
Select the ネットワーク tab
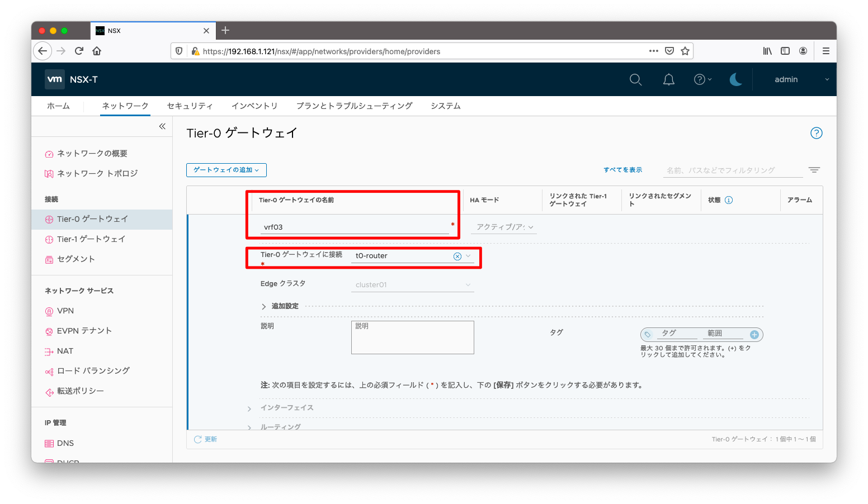click(125, 106)
